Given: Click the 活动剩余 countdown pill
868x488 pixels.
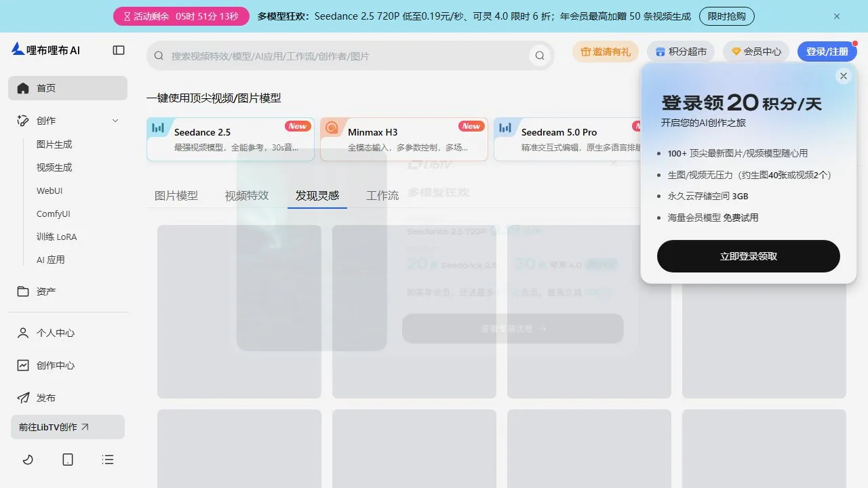Looking at the screenshot, I should pos(181,16).
